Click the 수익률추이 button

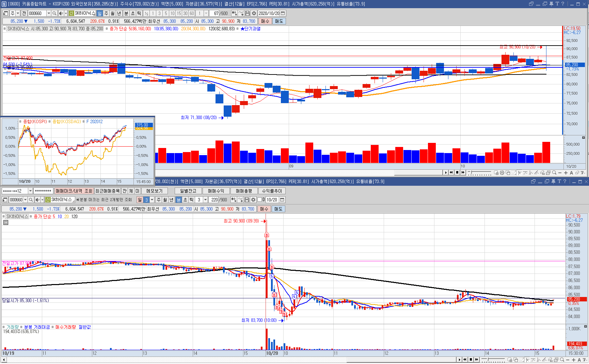(272, 191)
